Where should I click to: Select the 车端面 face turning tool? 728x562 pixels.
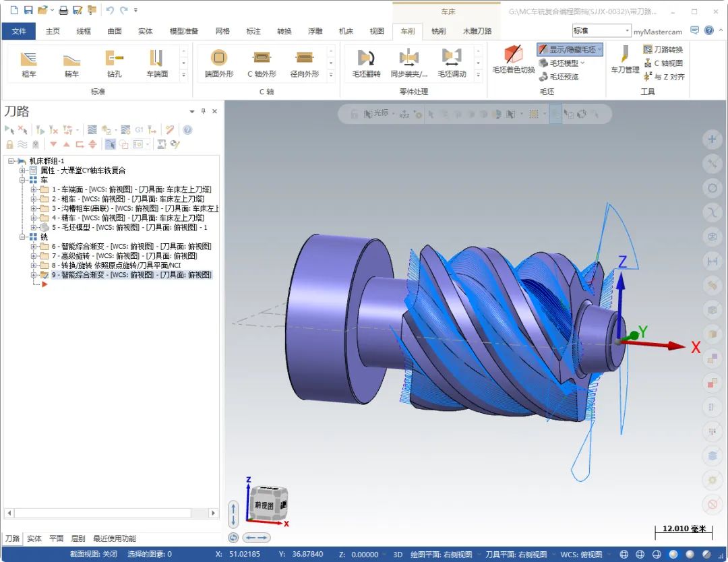pos(157,63)
